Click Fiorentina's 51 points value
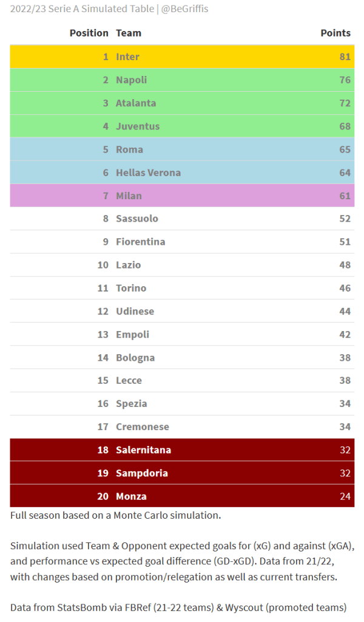 pos(345,242)
